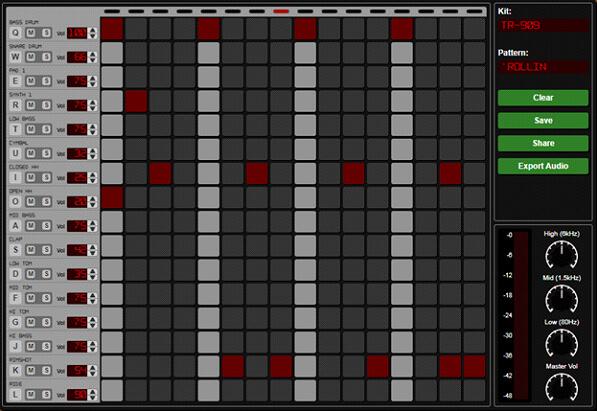Trigger the Open HH O key pad

click(15, 201)
